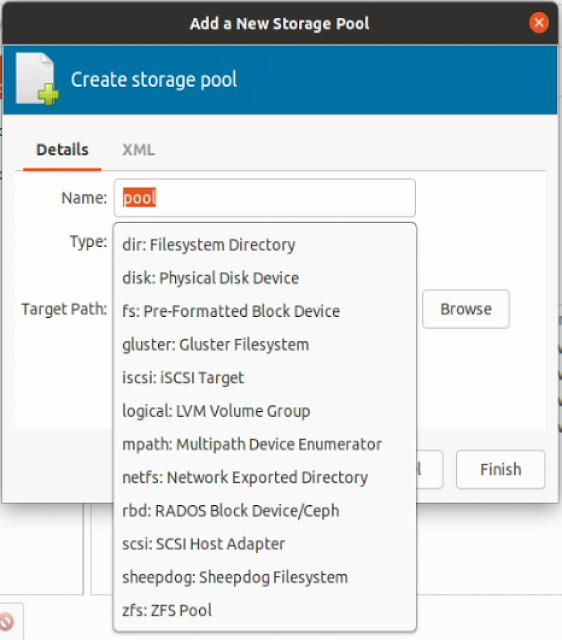Open the Details tab

point(62,149)
